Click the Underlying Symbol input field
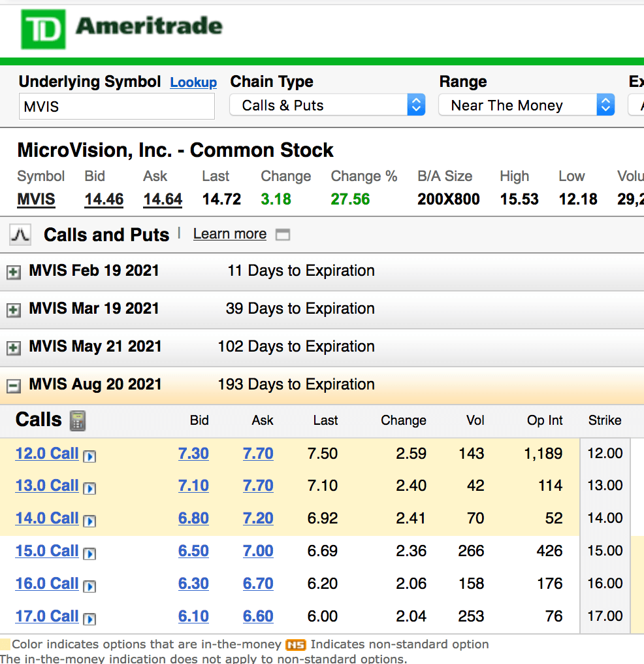 pyautogui.click(x=117, y=107)
